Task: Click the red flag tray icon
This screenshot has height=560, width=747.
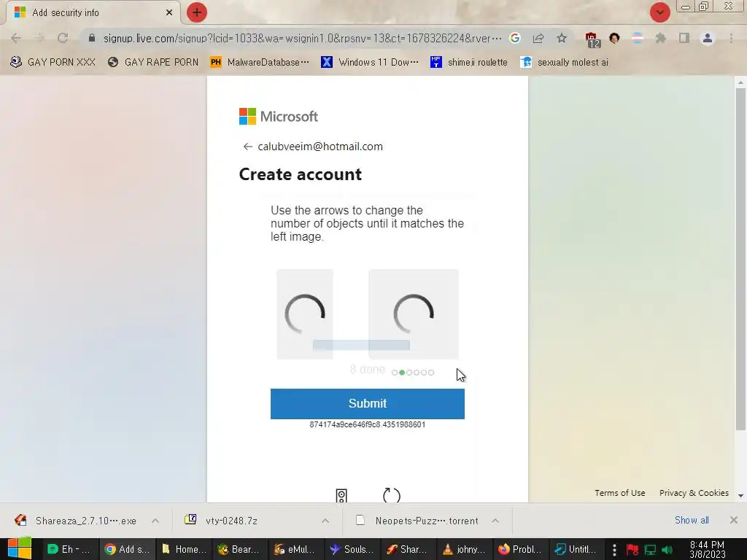Action: click(x=632, y=550)
